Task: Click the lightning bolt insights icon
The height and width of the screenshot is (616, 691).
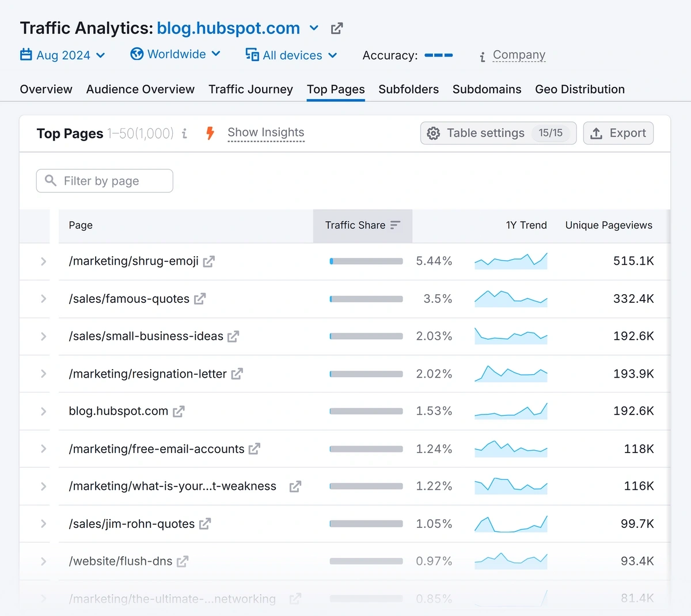Action: click(x=210, y=133)
